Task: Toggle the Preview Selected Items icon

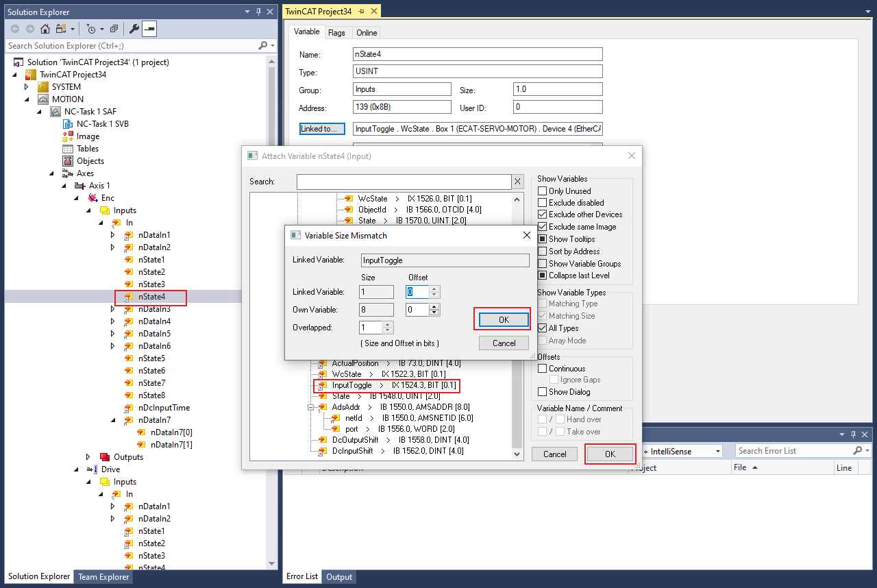Action: [149, 29]
